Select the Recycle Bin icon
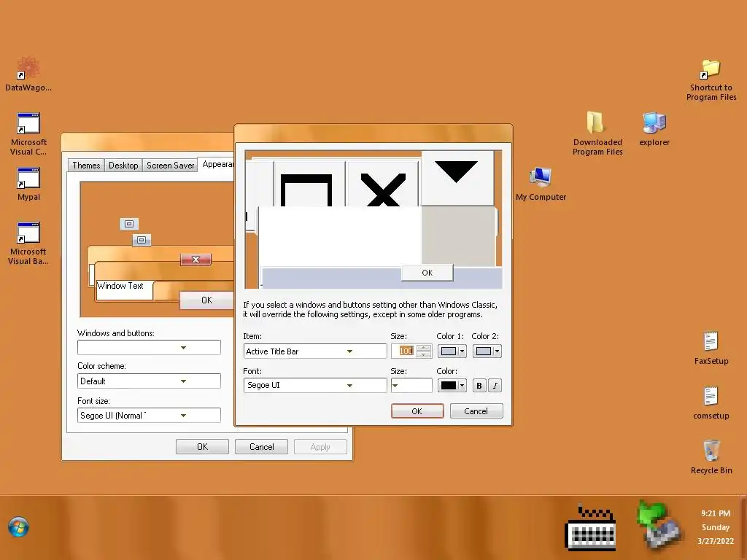This screenshot has width=747, height=560. [x=711, y=457]
